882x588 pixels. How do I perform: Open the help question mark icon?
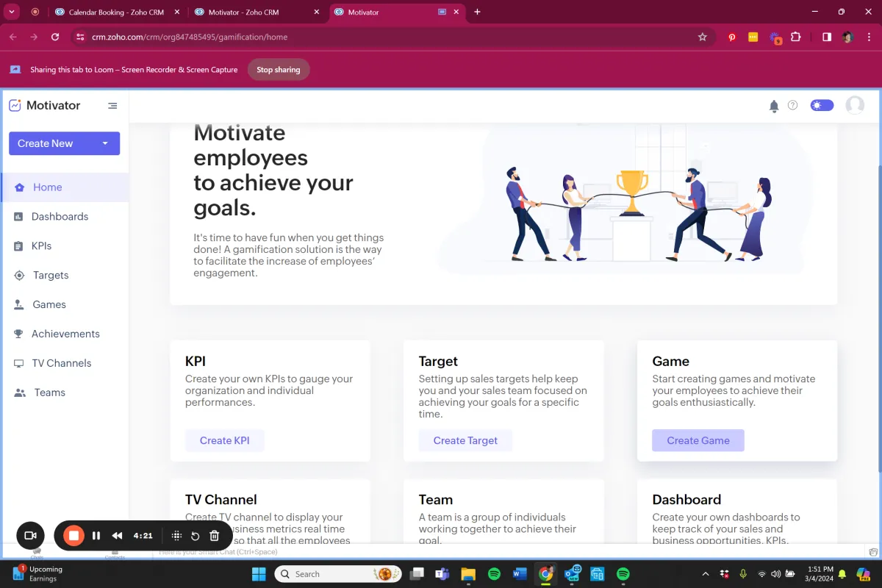(x=792, y=105)
